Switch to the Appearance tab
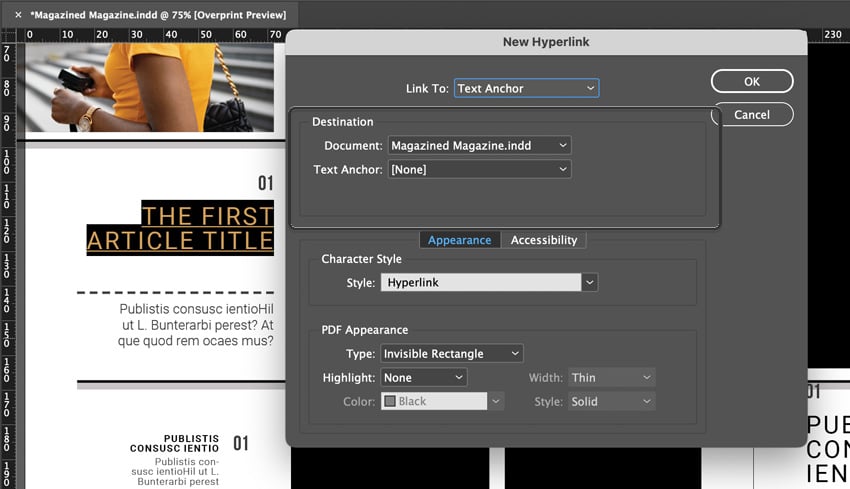This screenshot has height=489, width=850. (x=459, y=240)
